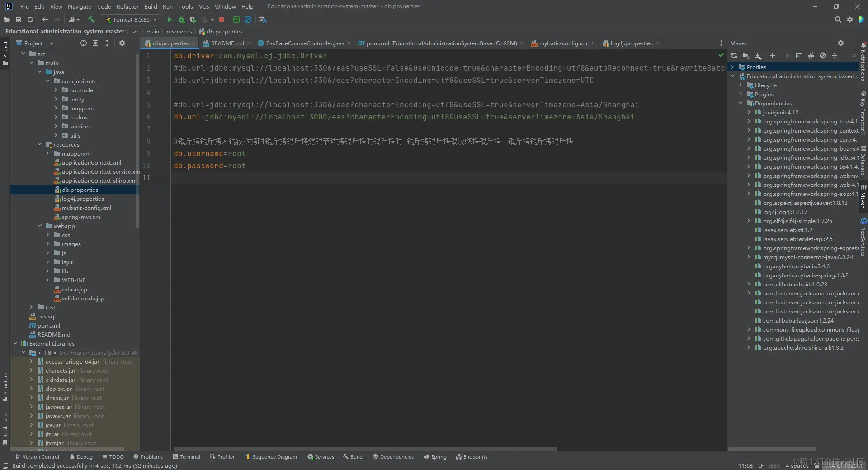
Task: Open the Problems tool window
Action: (148, 456)
